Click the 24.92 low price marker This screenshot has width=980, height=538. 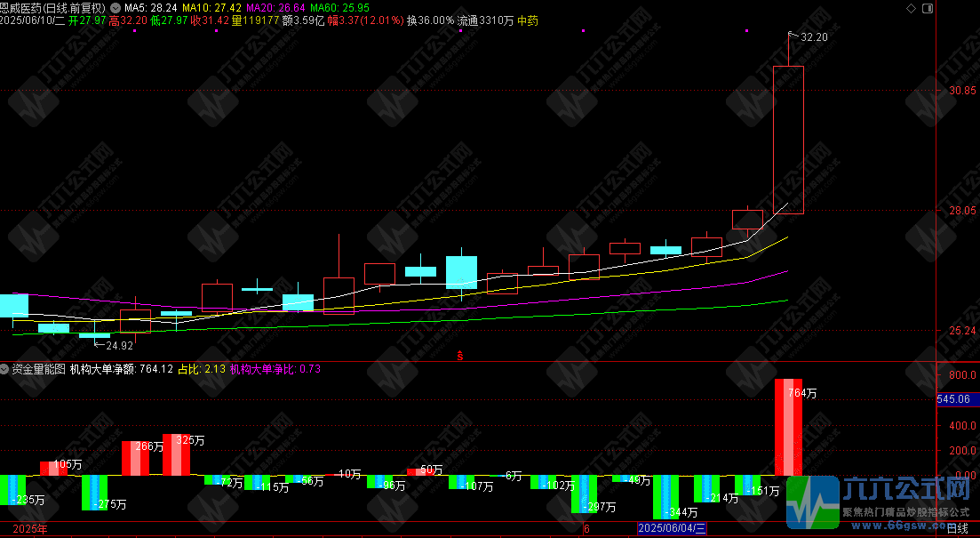pyautogui.click(x=118, y=345)
